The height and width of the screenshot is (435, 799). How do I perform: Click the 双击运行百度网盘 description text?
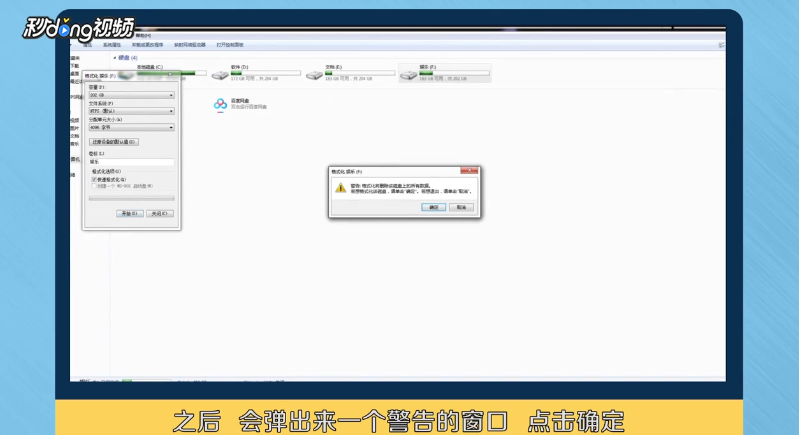(249, 107)
